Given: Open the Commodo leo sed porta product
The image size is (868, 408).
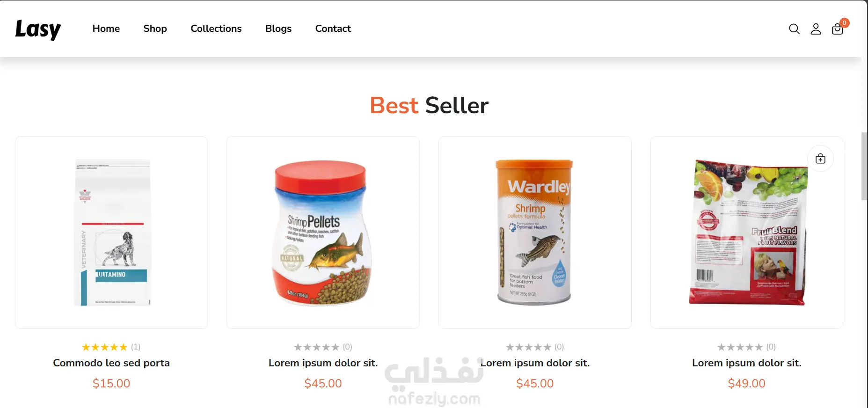Looking at the screenshot, I should 111,363.
